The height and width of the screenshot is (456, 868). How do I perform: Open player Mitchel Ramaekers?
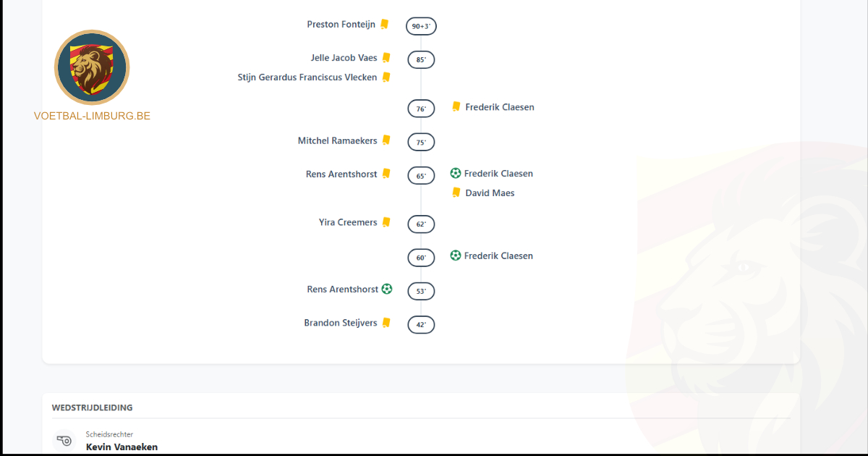coord(337,140)
